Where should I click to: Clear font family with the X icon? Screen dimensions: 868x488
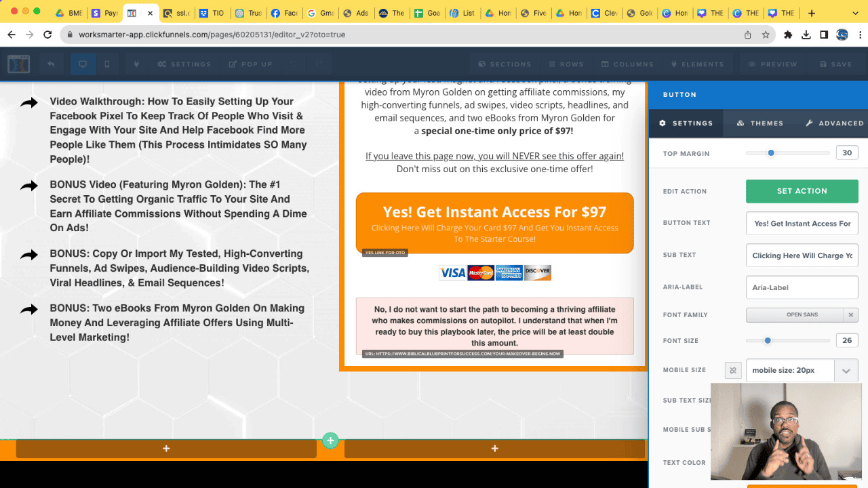tap(850, 314)
